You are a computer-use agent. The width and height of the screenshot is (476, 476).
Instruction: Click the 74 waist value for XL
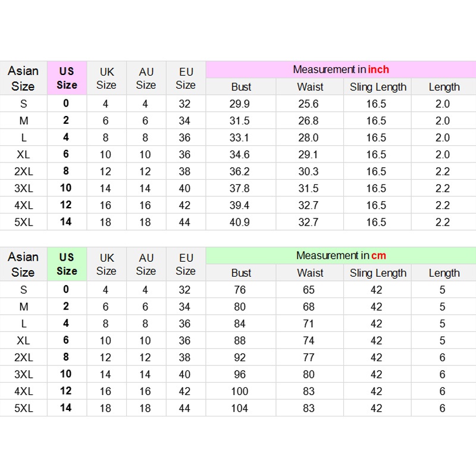click(308, 340)
